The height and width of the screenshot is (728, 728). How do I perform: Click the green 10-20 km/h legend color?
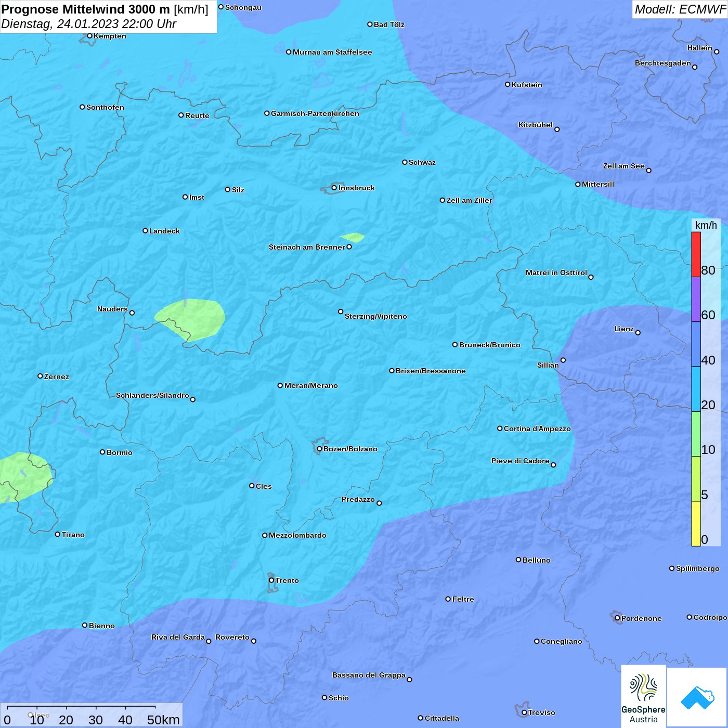click(x=696, y=434)
